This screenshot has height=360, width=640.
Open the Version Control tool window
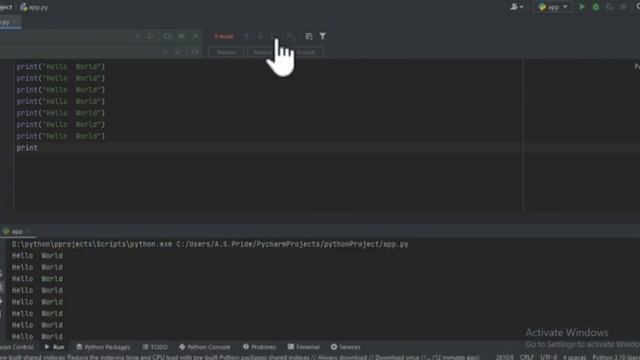click(16, 347)
